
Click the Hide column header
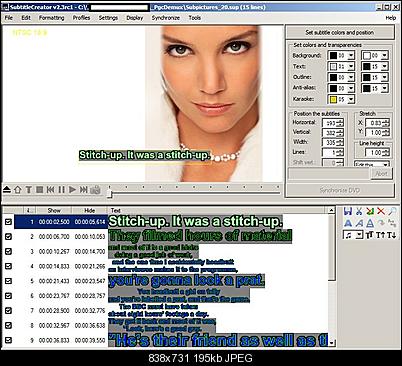click(89, 210)
